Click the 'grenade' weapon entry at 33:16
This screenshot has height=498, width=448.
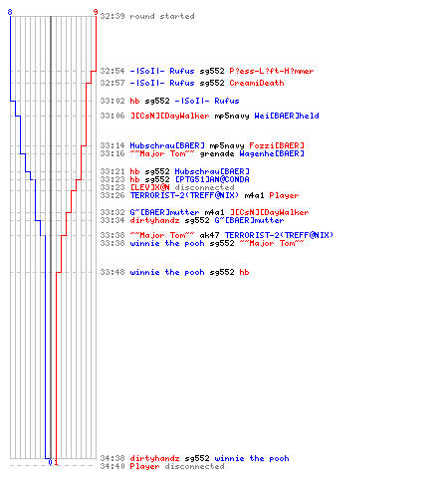(217, 153)
